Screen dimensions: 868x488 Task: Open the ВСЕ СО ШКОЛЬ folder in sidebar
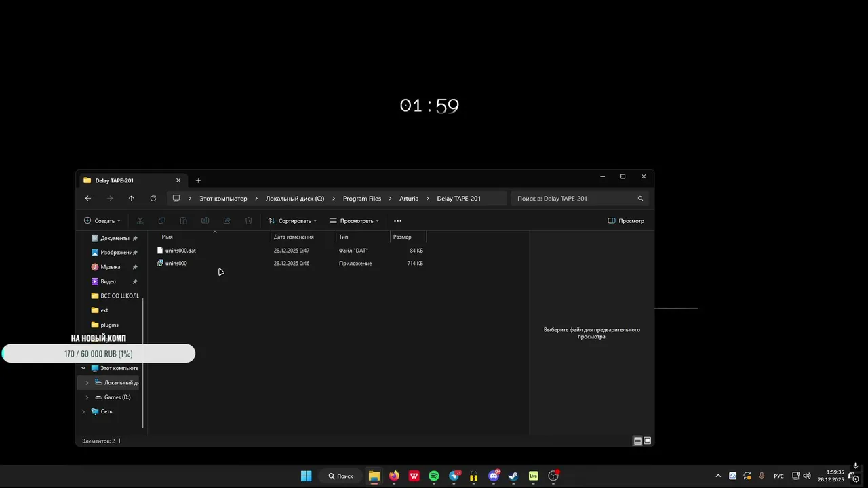[114, 296]
